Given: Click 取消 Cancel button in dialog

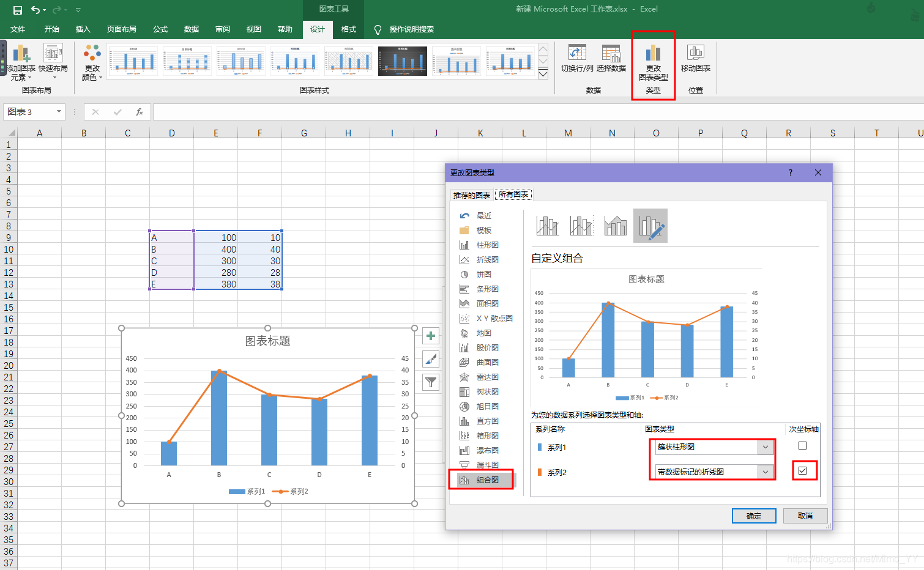Looking at the screenshot, I should click(805, 516).
